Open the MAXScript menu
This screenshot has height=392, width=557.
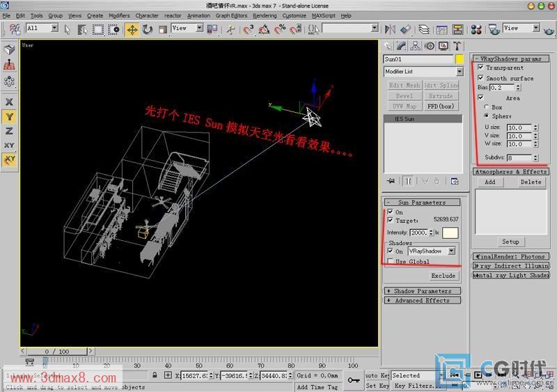click(323, 15)
